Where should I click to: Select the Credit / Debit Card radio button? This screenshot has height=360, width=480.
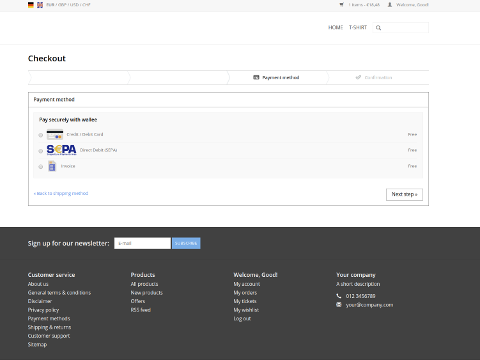(x=41, y=135)
